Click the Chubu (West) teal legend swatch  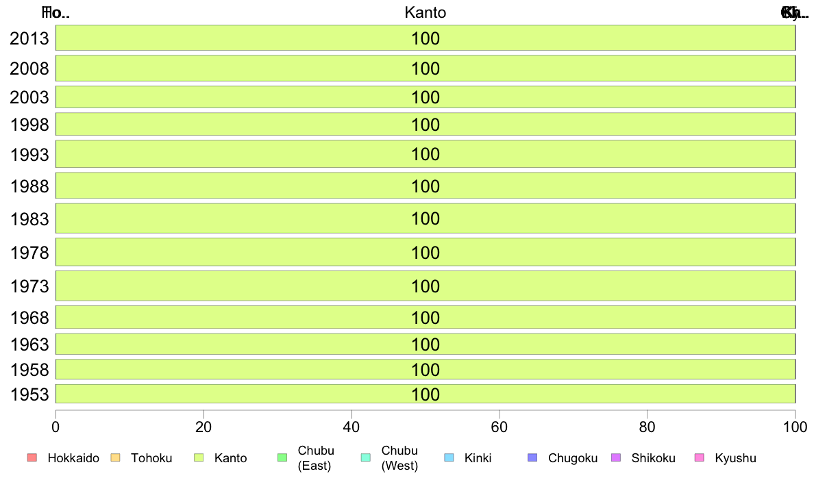pyautogui.click(x=365, y=457)
